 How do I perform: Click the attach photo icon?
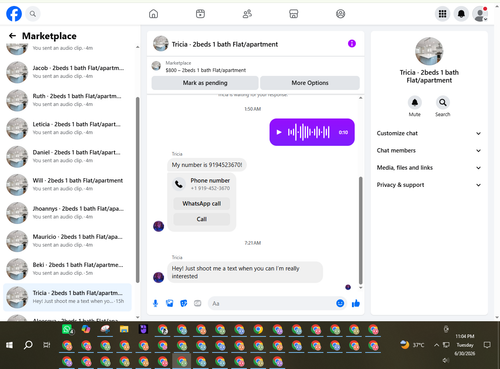[x=170, y=303]
